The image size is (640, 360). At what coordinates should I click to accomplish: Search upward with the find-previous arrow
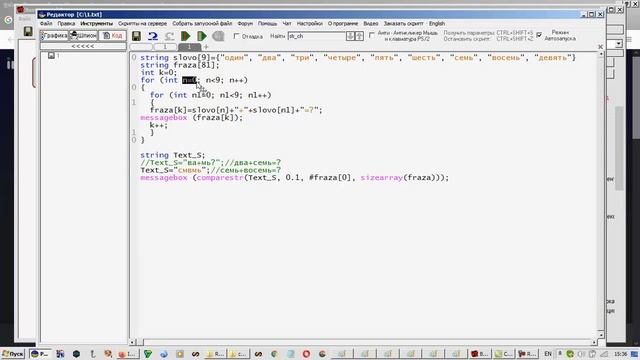(359, 36)
